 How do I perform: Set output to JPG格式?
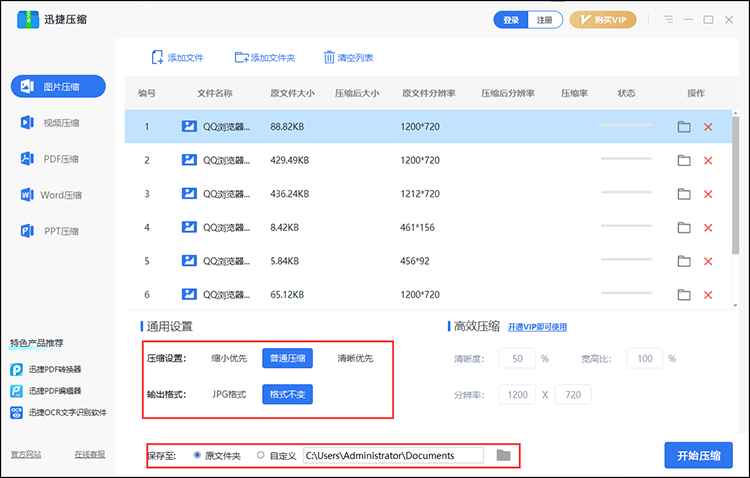tap(229, 395)
